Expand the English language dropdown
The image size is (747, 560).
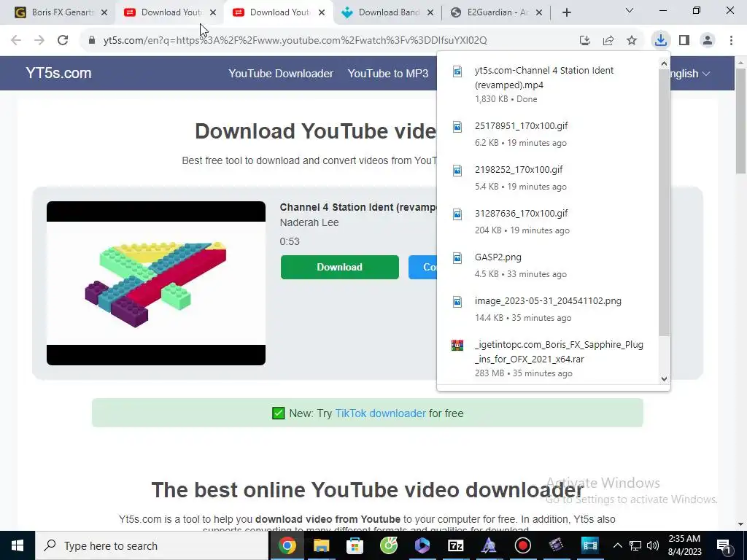pos(691,74)
